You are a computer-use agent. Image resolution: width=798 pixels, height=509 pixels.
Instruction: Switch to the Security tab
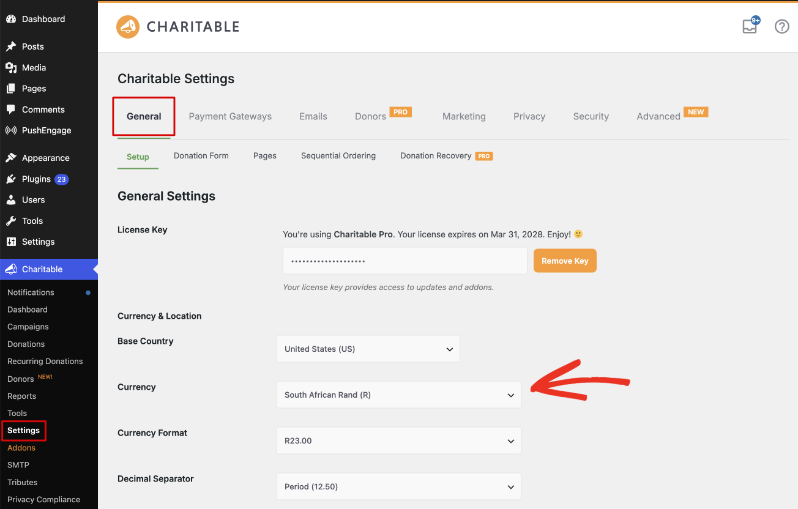[x=591, y=117]
